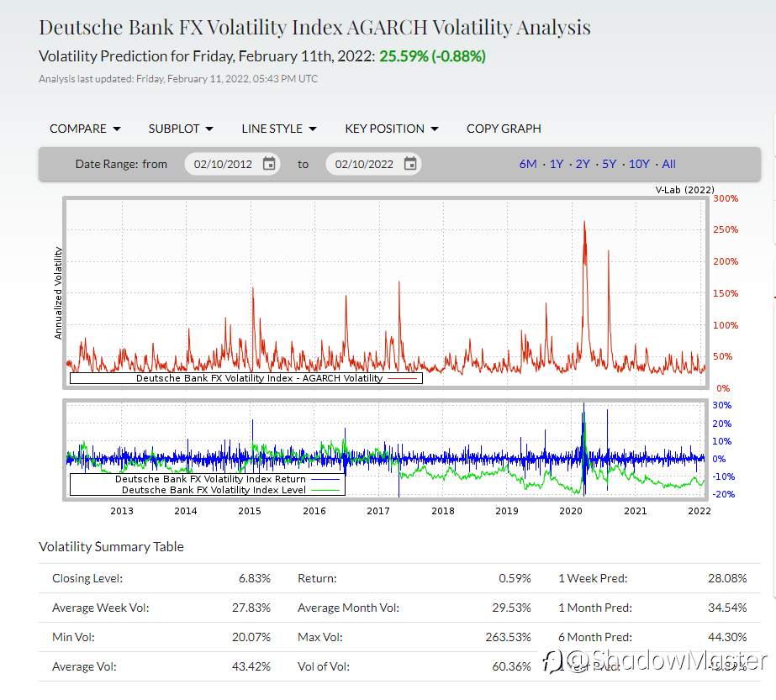Click the 2020 peak on the volatility chart
776x700 pixels.
(x=584, y=223)
